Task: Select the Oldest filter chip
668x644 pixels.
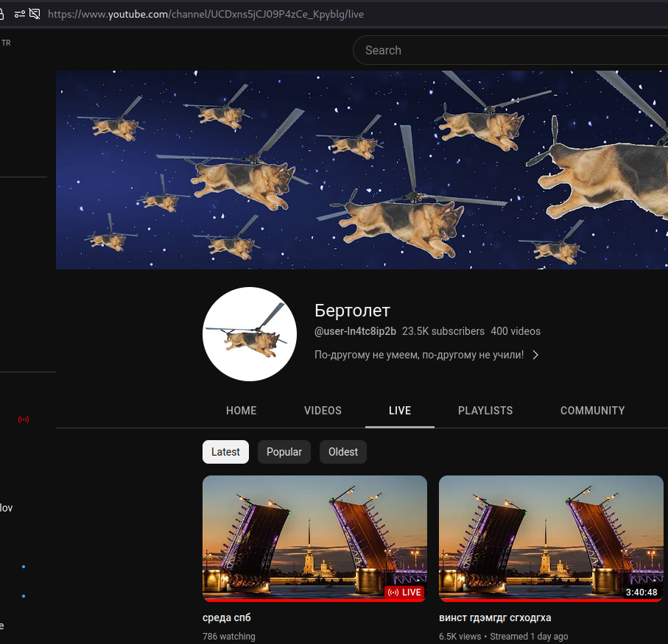Action: click(342, 451)
